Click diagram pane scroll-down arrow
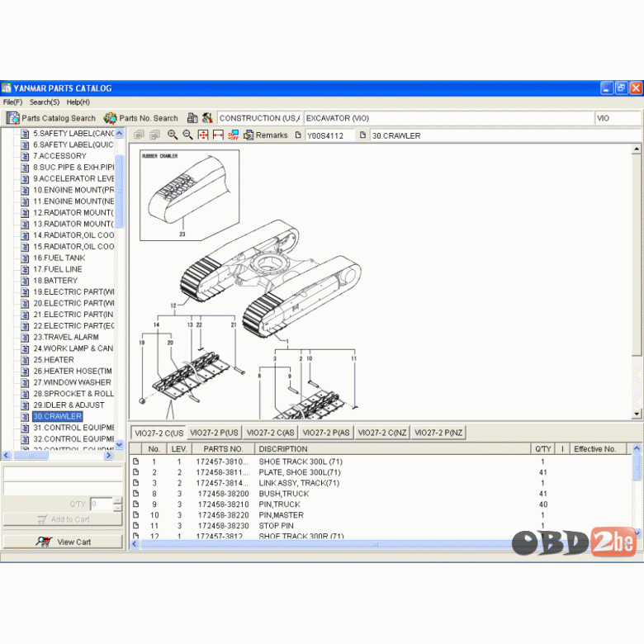Viewport: 644px width, 644px height. click(637, 414)
